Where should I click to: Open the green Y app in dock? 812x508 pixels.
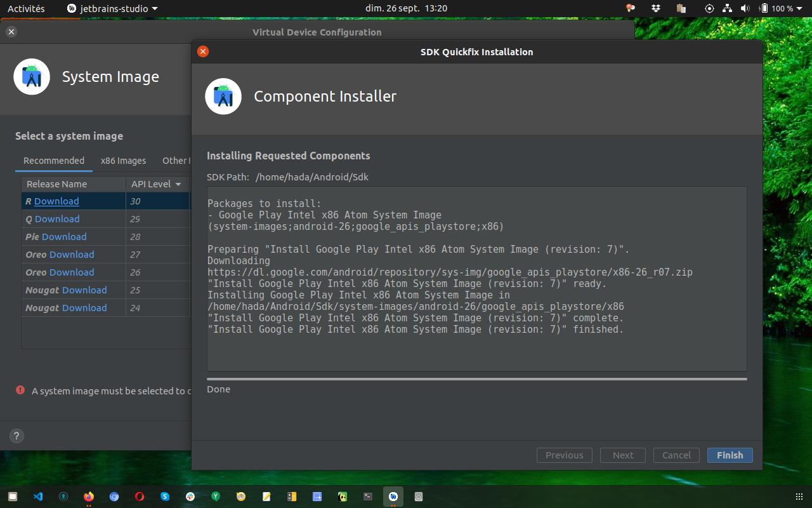point(216,497)
